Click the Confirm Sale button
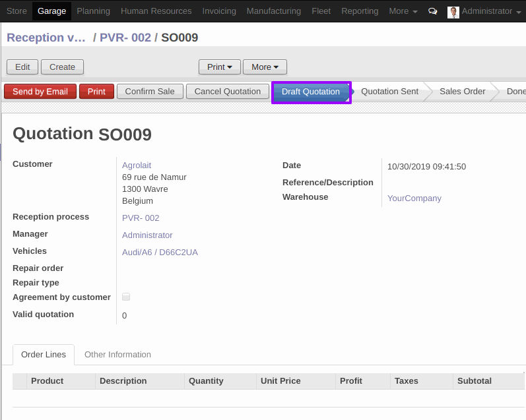The image size is (526, 420). pyautogui.click(x=150, y=92)
